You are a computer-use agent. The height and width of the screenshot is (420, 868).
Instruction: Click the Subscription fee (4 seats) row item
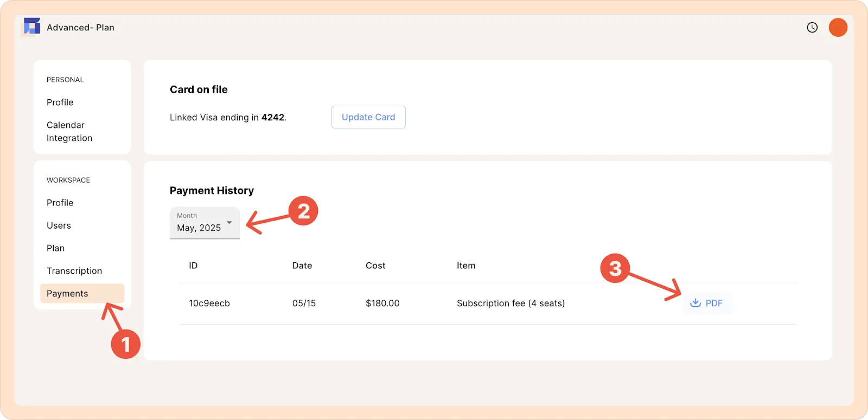point(510,303)
